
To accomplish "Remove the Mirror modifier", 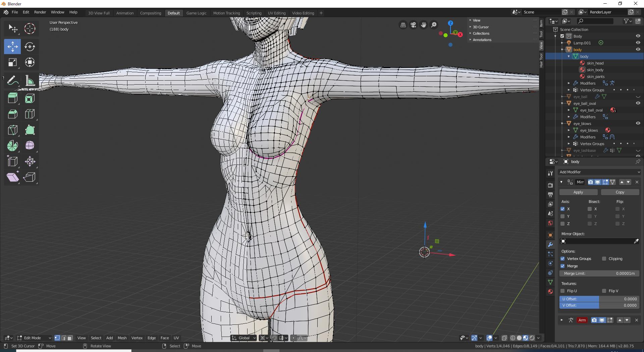I will coord(637,182).
